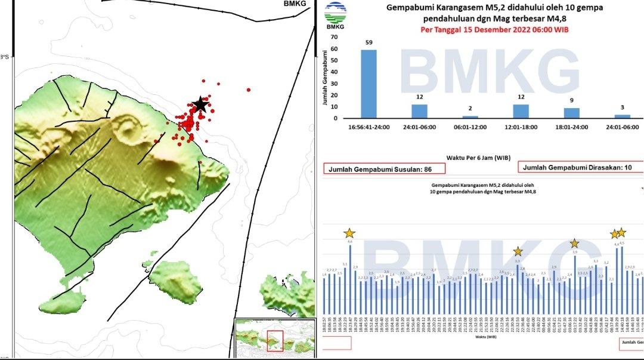Open the inset locator map thumbnail

(x=274, y=337)
